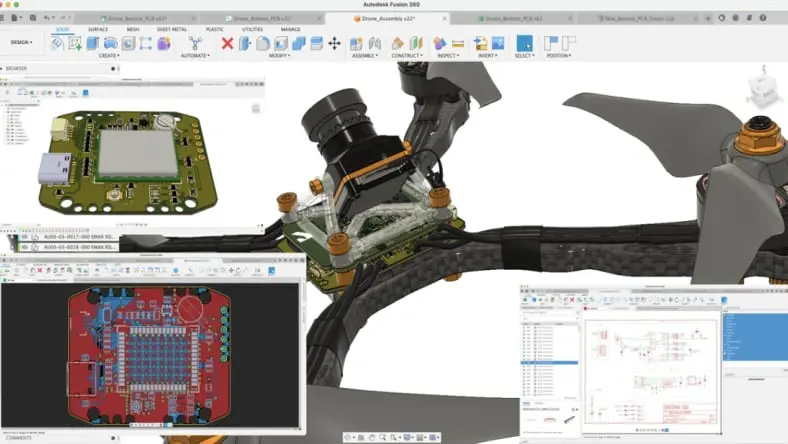The width and height of the screenshot is (788, 444).
Task: Click the Zoom magnifier navigation icon
Action: [383, 437]
